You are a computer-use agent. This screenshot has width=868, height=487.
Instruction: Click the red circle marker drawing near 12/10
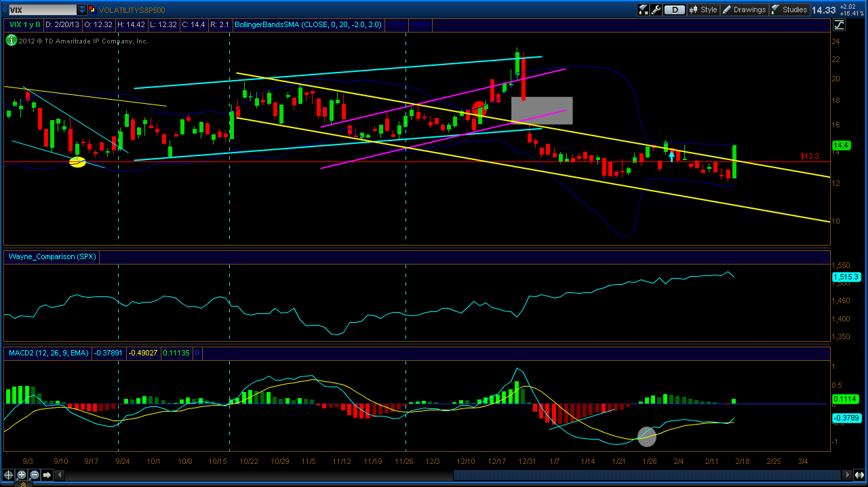point(479,108)
